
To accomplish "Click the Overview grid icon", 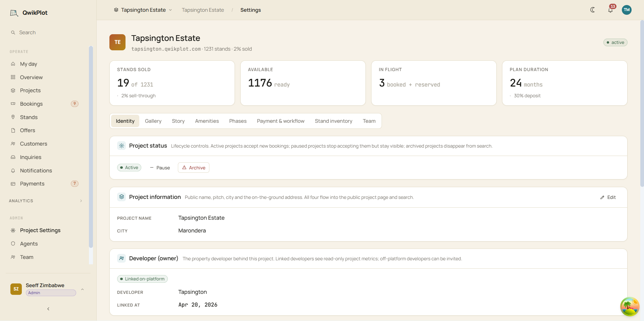I will pyautogui.click(x=13, y=77).
